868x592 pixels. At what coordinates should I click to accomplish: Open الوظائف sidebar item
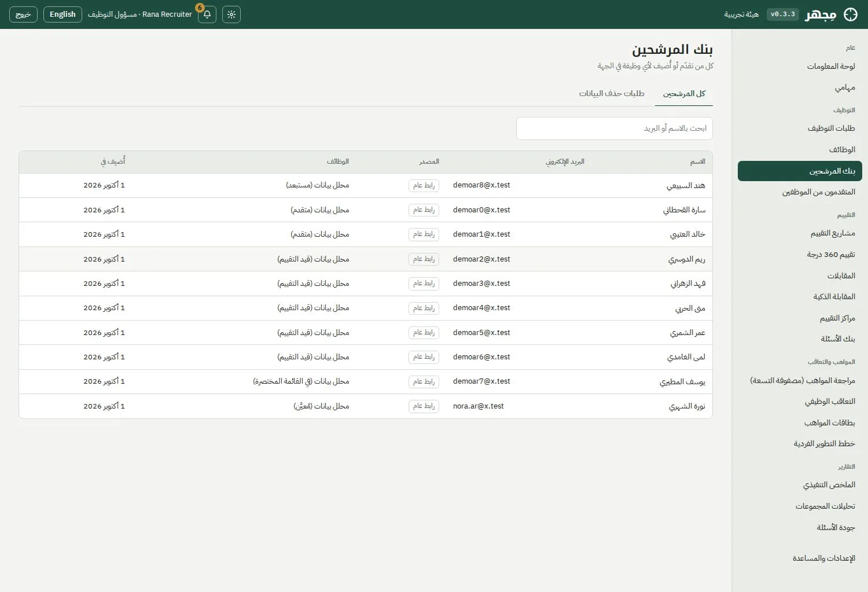[800, 150]
